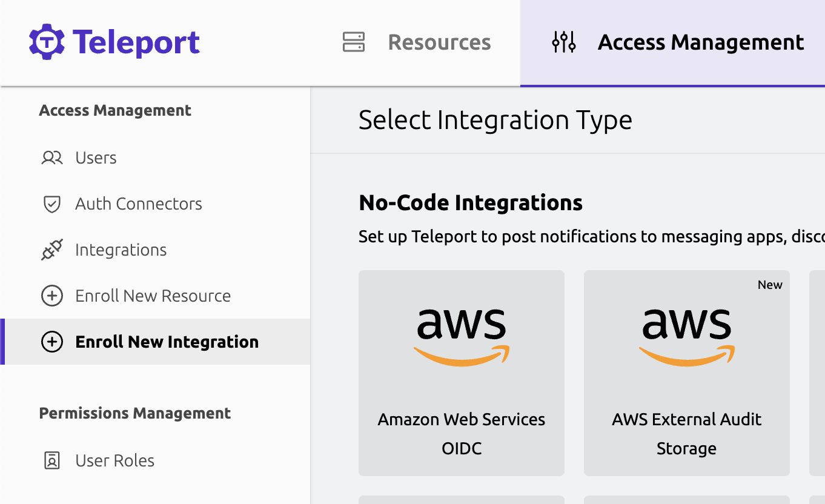This screenshot has height=504, width=825.
Task: Select the AWS External Audit Storage tile
Action: pos(686,373)
